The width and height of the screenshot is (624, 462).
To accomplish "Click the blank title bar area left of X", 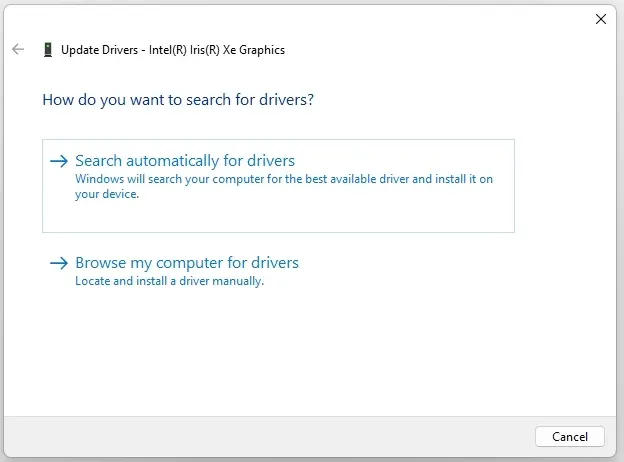I will [300, 18].
